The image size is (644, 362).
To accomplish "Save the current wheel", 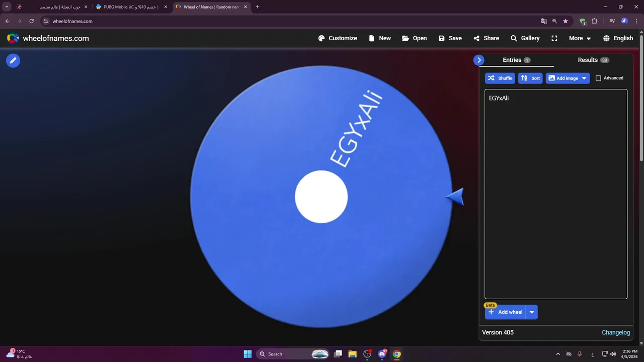I will click(450, 38).
